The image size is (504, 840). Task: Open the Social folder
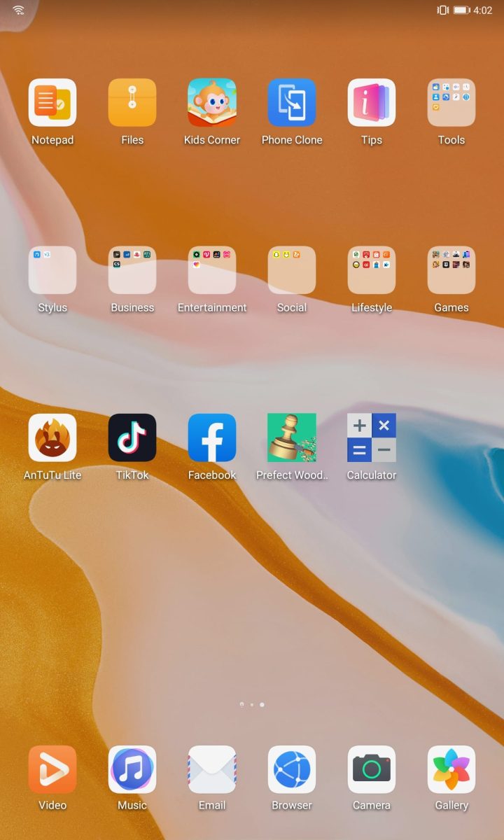tap(292, 270)
